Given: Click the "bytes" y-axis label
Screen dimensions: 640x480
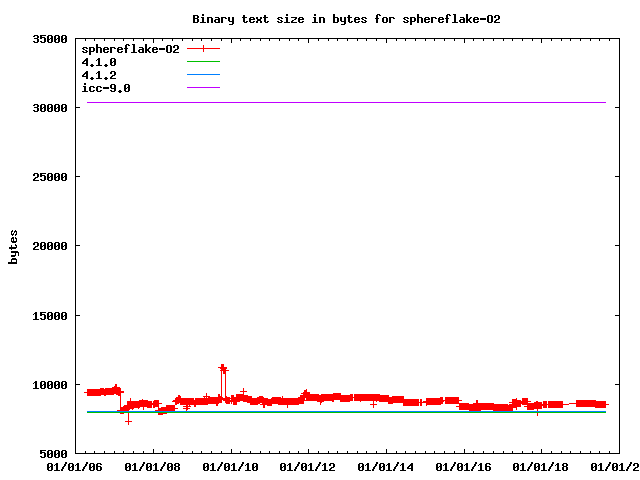Looking at the screenshot, I should 14,246.
